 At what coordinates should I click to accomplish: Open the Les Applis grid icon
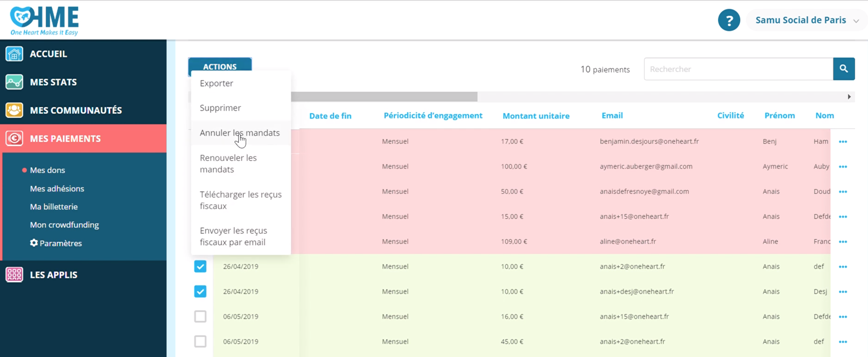pos(14,274)
